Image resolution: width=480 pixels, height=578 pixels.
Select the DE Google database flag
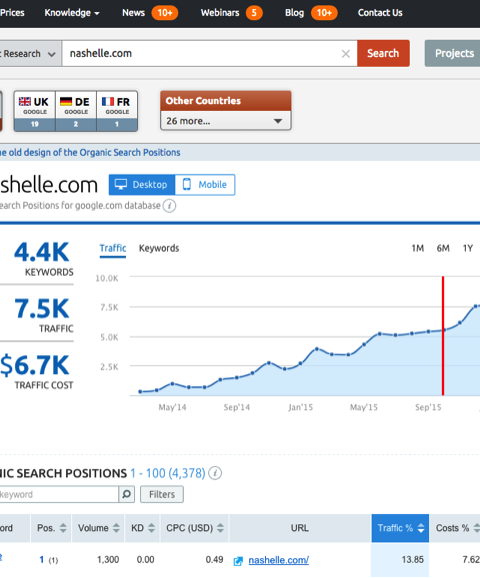pos(76,111)
